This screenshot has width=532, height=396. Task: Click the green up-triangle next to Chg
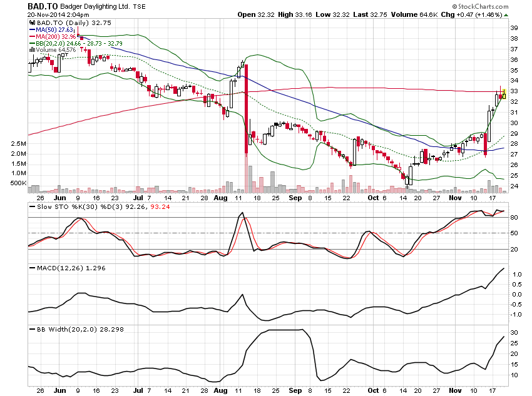point(506,15)
